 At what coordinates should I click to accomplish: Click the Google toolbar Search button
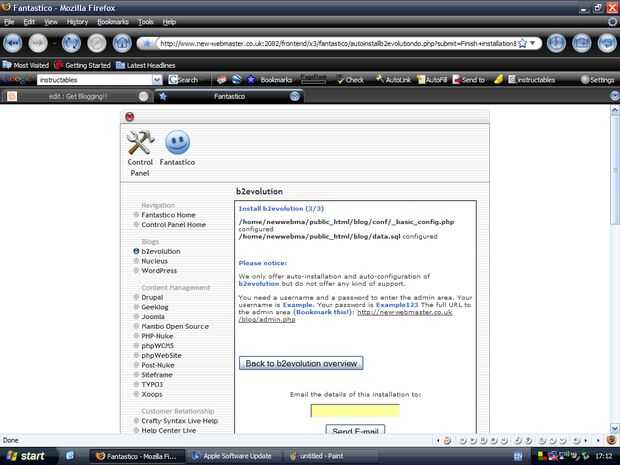tap(183, 80)
